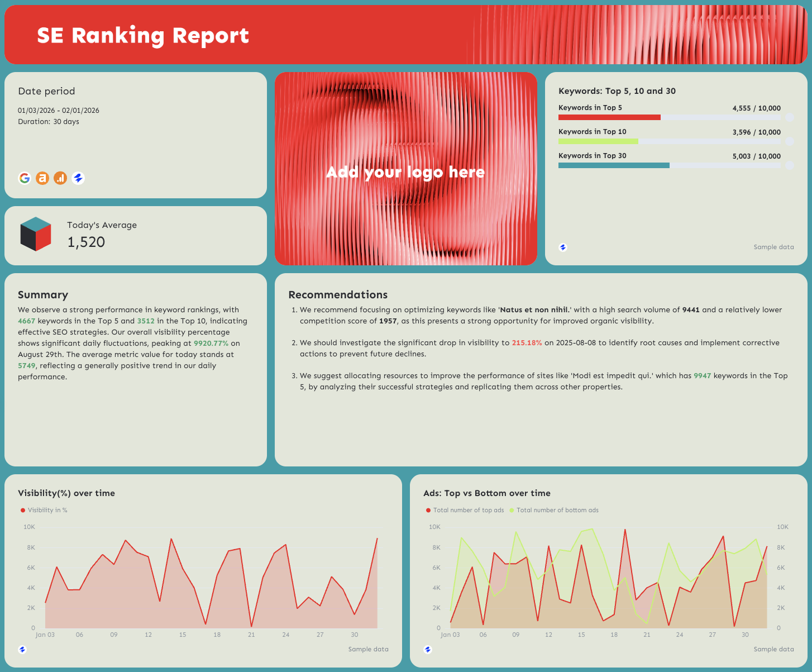Click the date range 01/03/2026 - 02/01/2026
Viewport: 812px width, 672px height.
(x=59, y=111)
